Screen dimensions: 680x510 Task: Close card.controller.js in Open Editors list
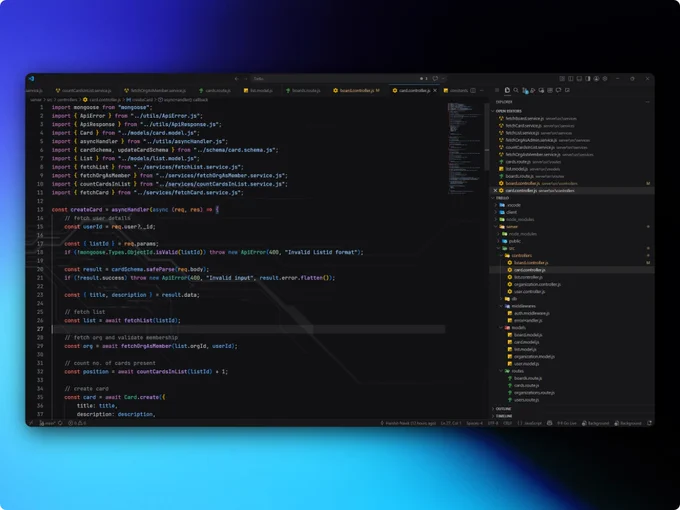pyautogui.click(x=495, y=190)
